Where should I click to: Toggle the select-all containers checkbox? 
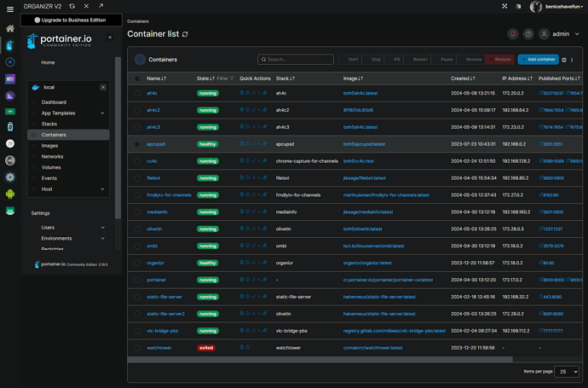137,78
